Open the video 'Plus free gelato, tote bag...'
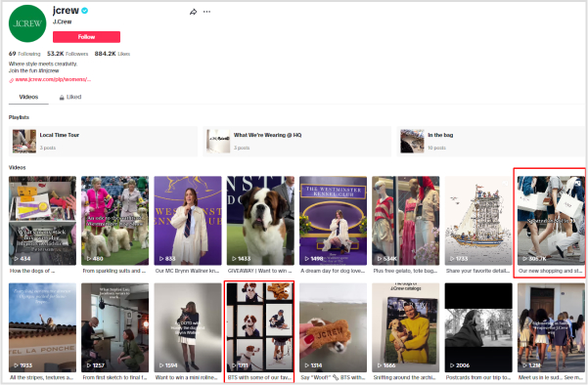Viewport: 588px width, 385px height. point(405,221)
